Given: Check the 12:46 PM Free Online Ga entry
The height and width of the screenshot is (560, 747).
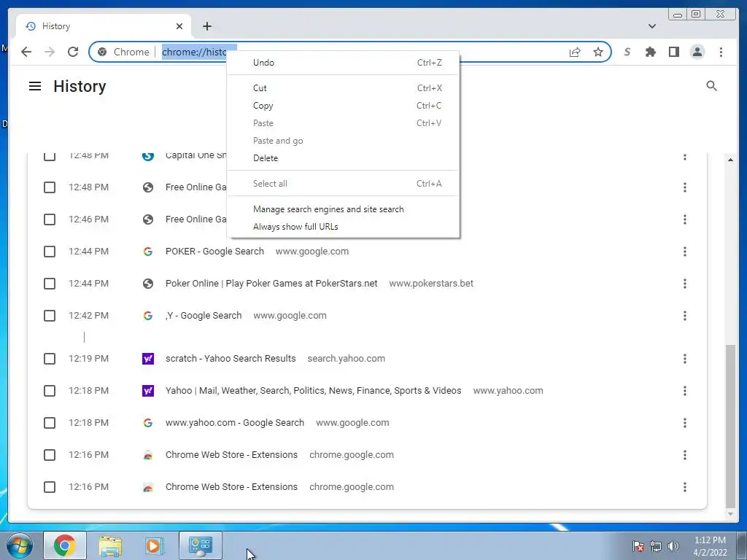Looking at the screenshot, I should click(x=50, y=219).
